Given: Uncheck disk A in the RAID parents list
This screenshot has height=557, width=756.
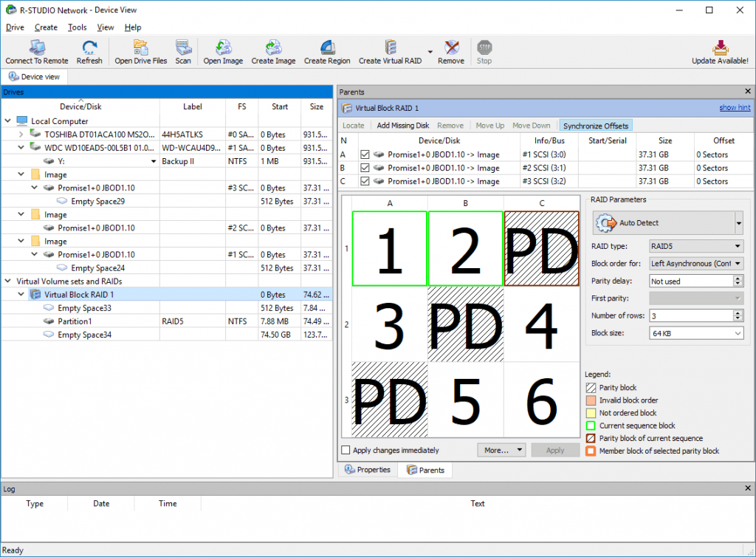Looking at the screenshot, I should point(365,154).
